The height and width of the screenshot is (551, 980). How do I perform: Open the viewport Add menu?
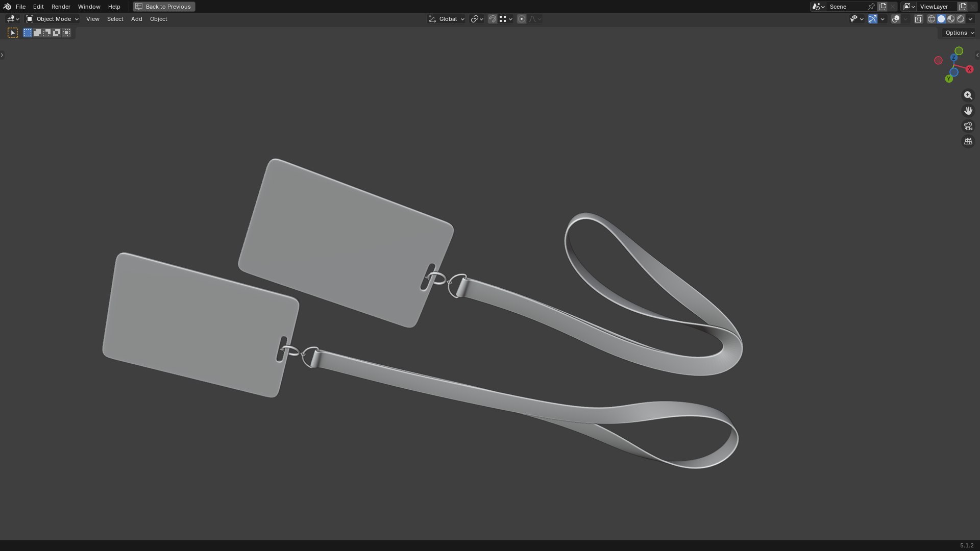pos(136,19)
